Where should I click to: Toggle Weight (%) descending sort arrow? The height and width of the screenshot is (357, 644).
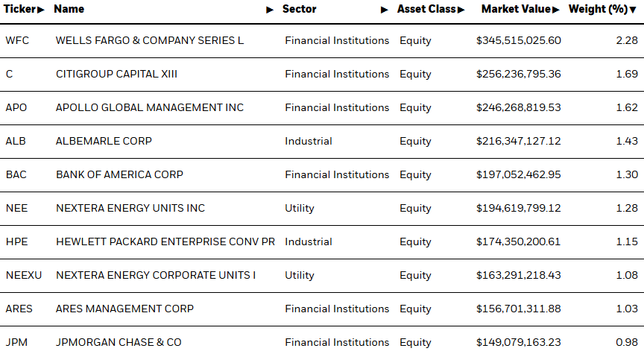(x=633, y=10)
